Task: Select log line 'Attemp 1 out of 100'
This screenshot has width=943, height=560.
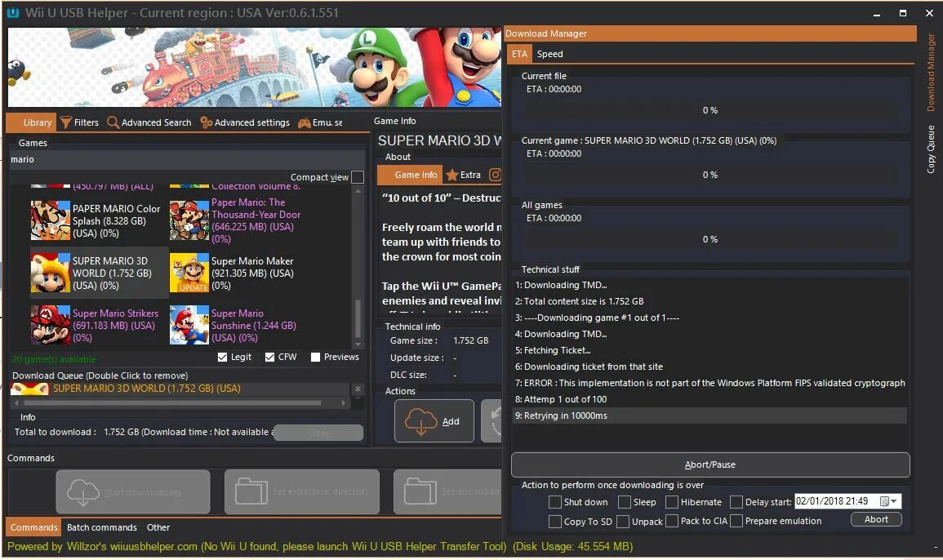Action: [709, 399]
